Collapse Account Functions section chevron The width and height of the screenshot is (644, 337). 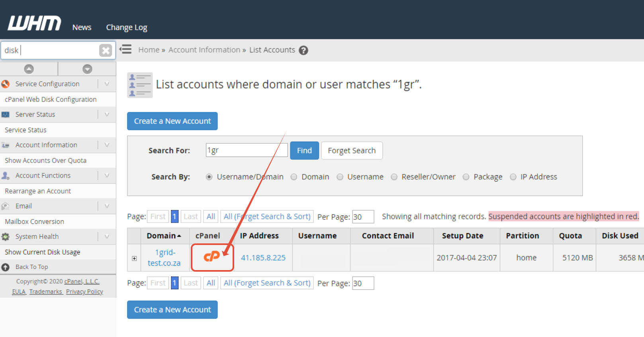coord(107,176)
